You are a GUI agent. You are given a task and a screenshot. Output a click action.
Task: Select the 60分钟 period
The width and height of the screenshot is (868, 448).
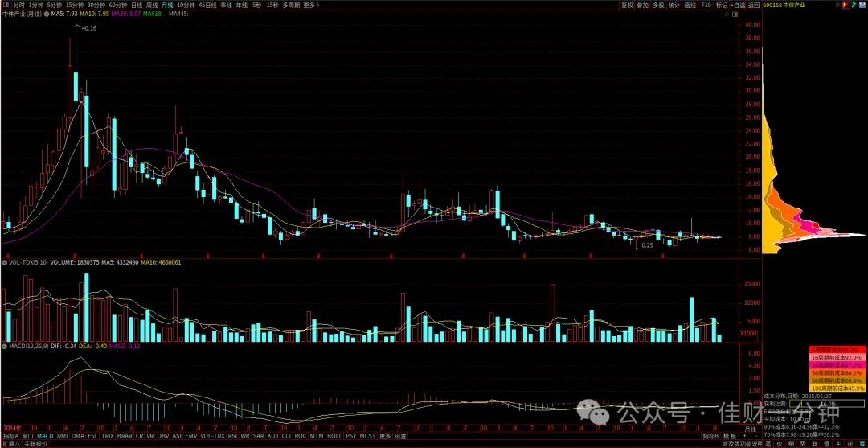click(x=118, y=5)
